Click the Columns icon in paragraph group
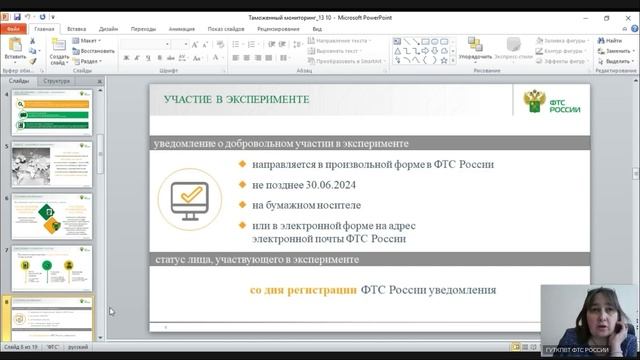The width and height of the screenshot is (640, 360). coord(284,58)
